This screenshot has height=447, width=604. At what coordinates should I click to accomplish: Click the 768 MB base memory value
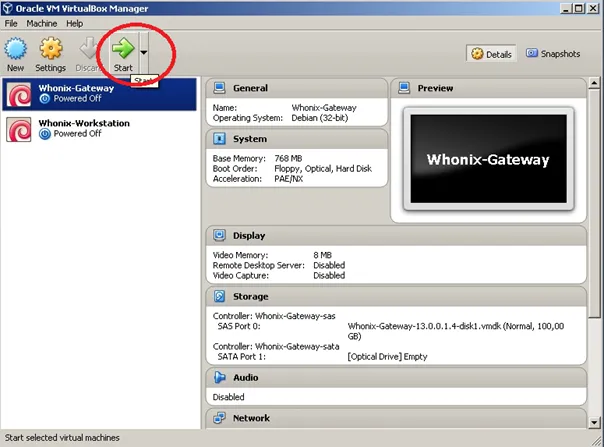[288, 158]
